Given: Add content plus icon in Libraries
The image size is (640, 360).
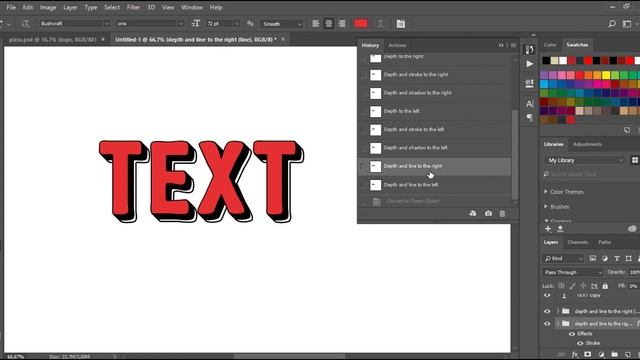Looking at the screenshot, I should [548, 229].
